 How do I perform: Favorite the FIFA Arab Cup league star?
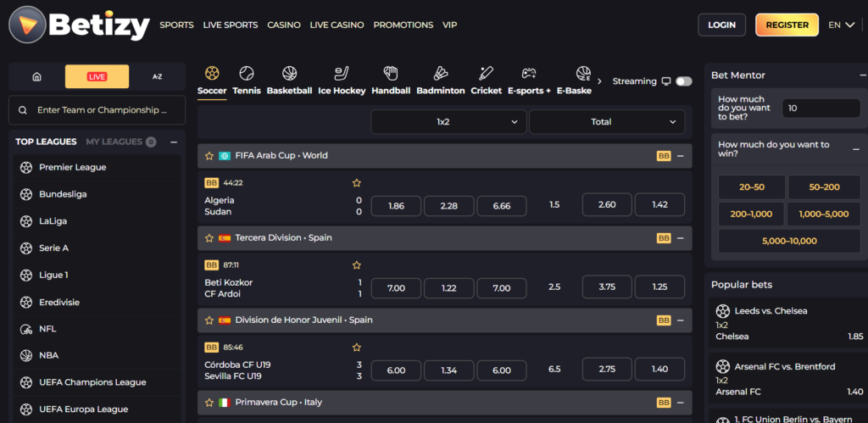click(x=209, y=156)
